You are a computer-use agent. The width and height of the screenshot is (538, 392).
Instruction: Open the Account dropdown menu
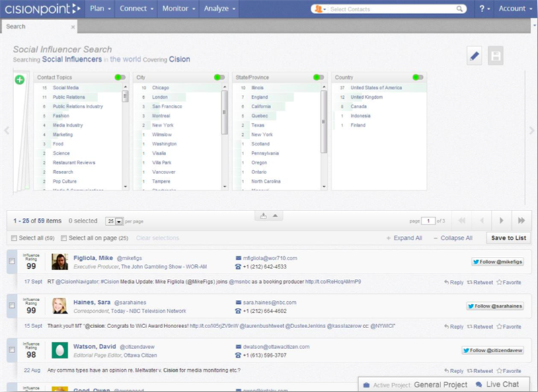515,9
